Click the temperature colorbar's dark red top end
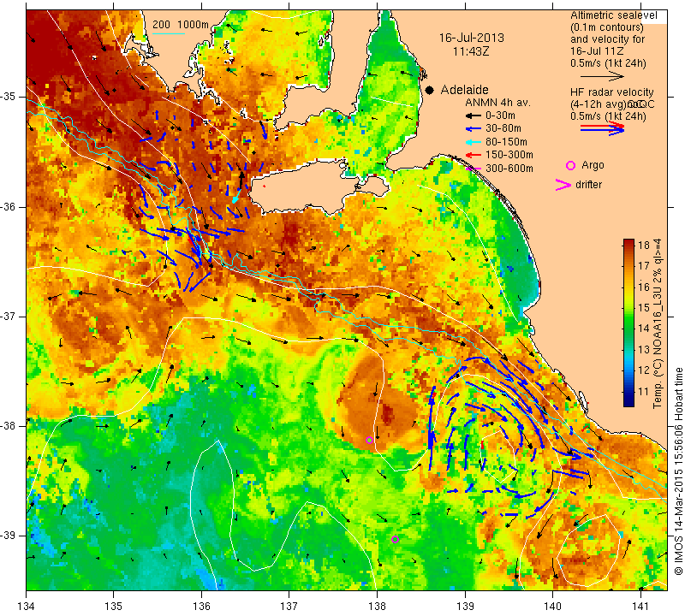 tap(628, 243)
